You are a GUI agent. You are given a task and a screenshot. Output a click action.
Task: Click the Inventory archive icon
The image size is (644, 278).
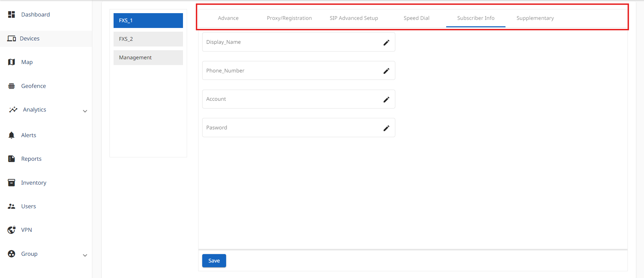(11, 183)
